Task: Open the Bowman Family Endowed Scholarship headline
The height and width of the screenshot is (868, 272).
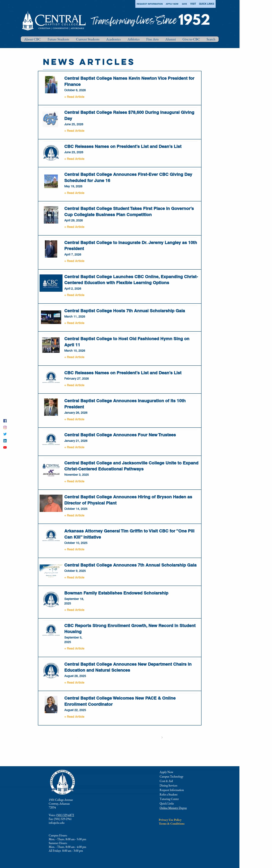Action: pyautogui.click(x=116, y=593)
